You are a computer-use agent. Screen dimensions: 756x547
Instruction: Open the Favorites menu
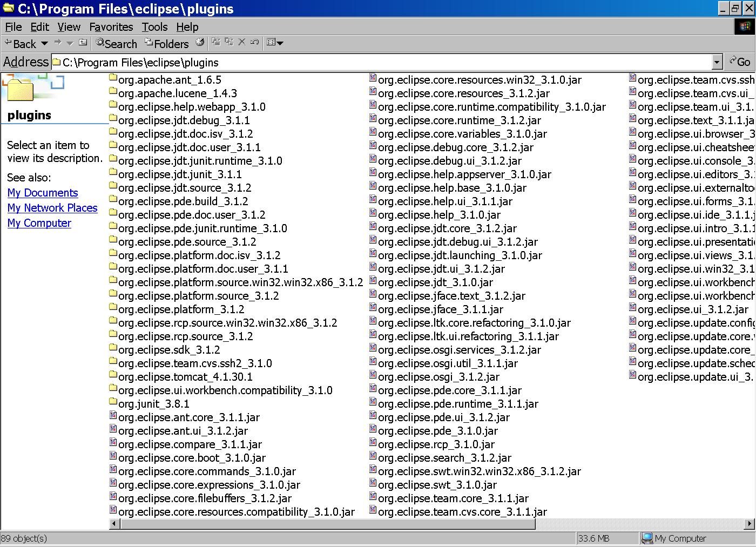pos(111,27)
